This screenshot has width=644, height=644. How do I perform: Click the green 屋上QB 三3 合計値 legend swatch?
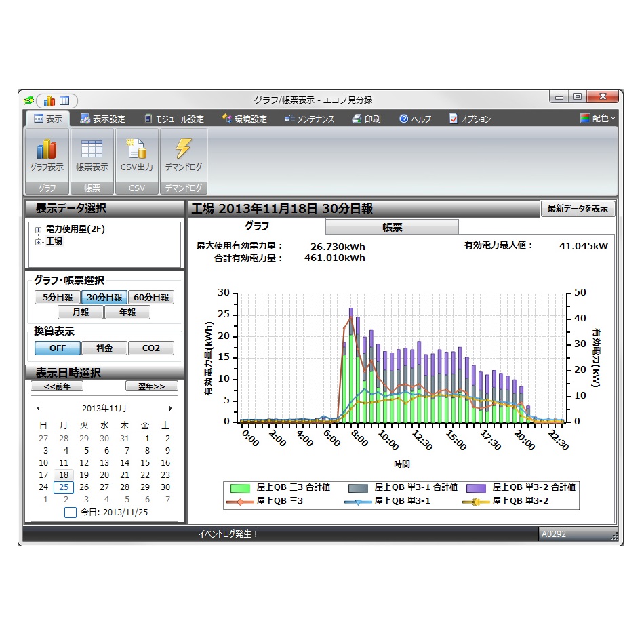pyautogui.click(x=240, y=487)
